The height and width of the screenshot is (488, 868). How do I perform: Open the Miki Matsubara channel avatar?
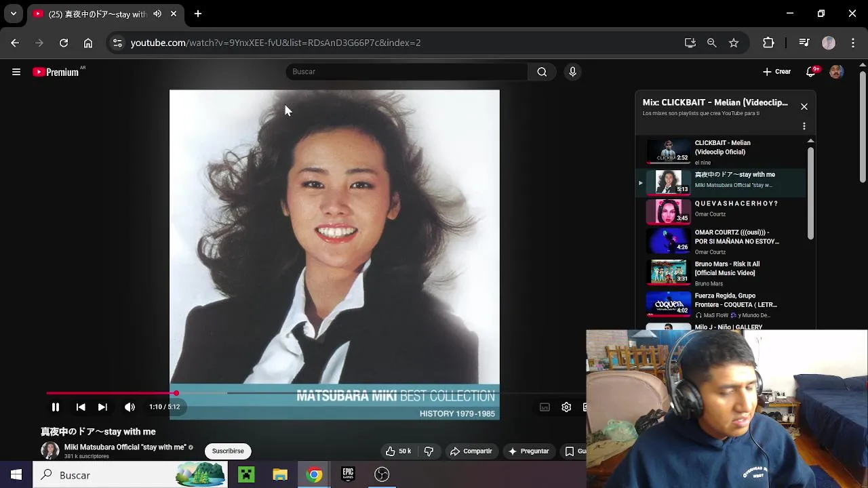(50, 451)
